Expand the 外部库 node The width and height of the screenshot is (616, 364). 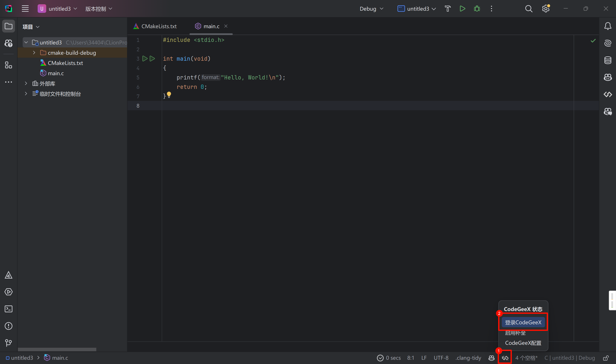[26, 84]
